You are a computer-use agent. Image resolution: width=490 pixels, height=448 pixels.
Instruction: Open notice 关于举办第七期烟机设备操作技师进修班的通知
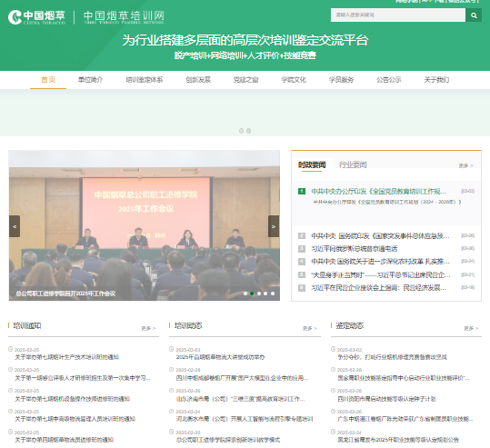tap(72, 399)
